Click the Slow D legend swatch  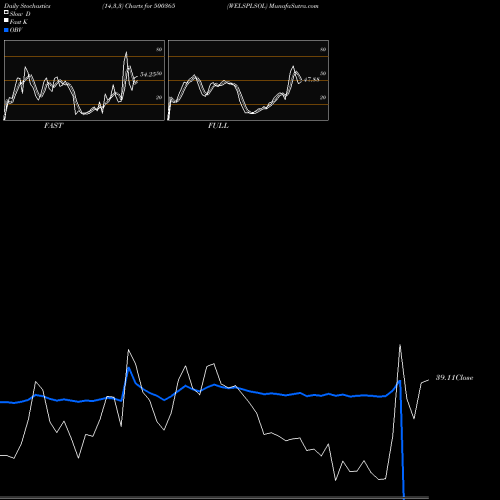(6, 13)
